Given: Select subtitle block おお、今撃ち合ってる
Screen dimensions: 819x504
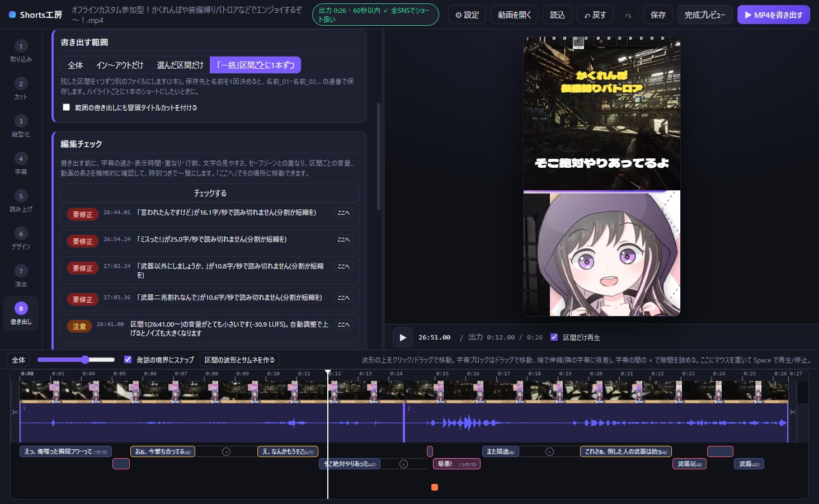Looking at the screenshot, I should (163, 451).
